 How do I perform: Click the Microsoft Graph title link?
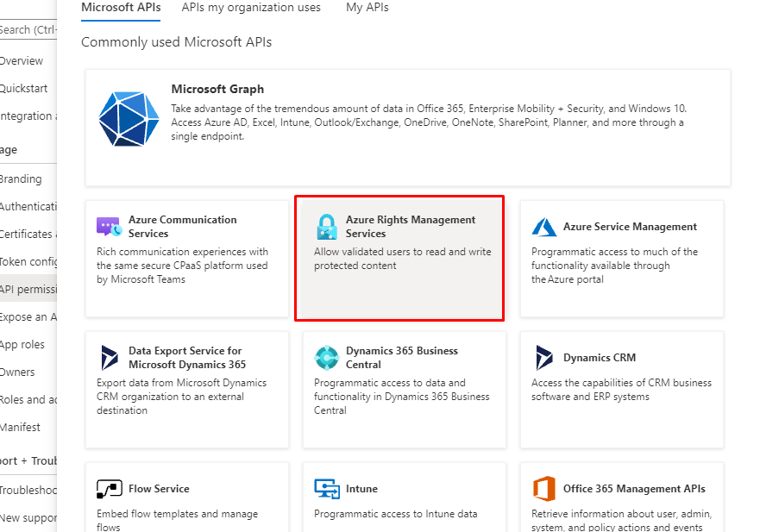[217, 90]
